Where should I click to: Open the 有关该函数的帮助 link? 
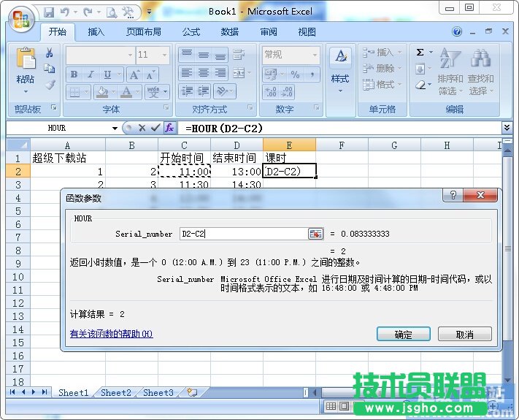click(111, 334)
